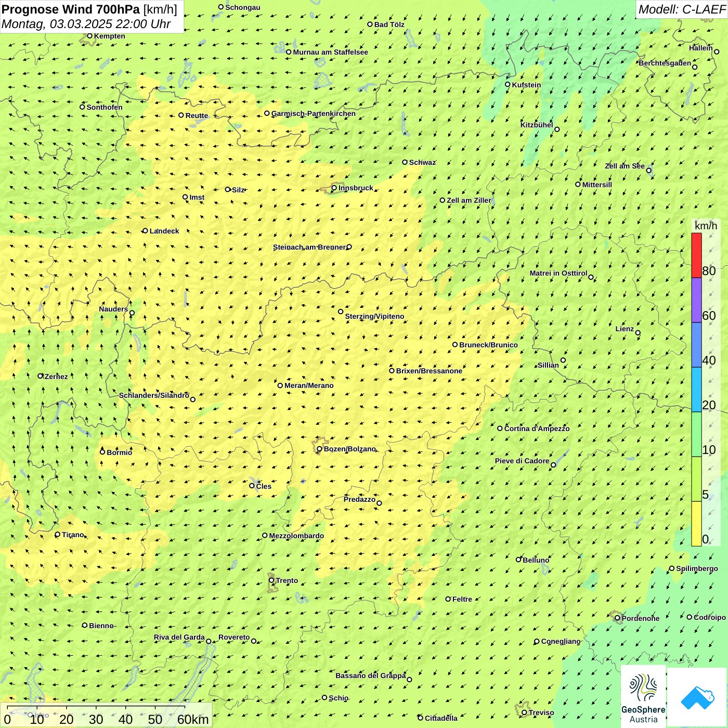Click the 'Steinach am Brenner' label
The width and height of the screenshot is (728, 728).
click(309, 247)
